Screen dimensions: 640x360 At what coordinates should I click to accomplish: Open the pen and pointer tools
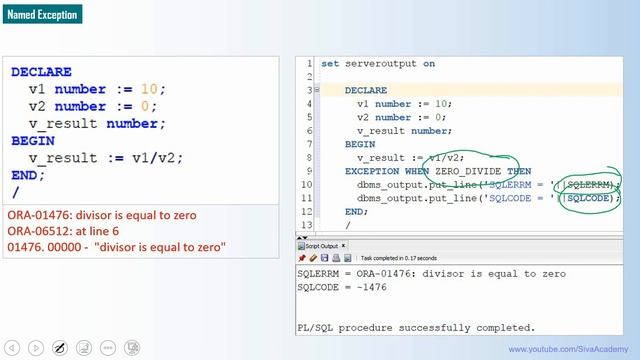click(60, 348)
